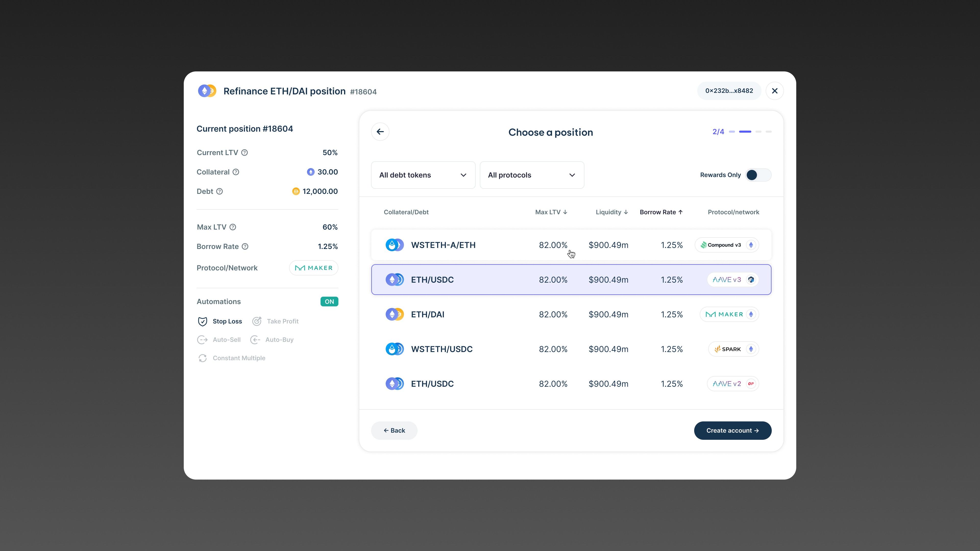Click the Current LTV help icon
This screenshot has height=551, width=980.
245,153
